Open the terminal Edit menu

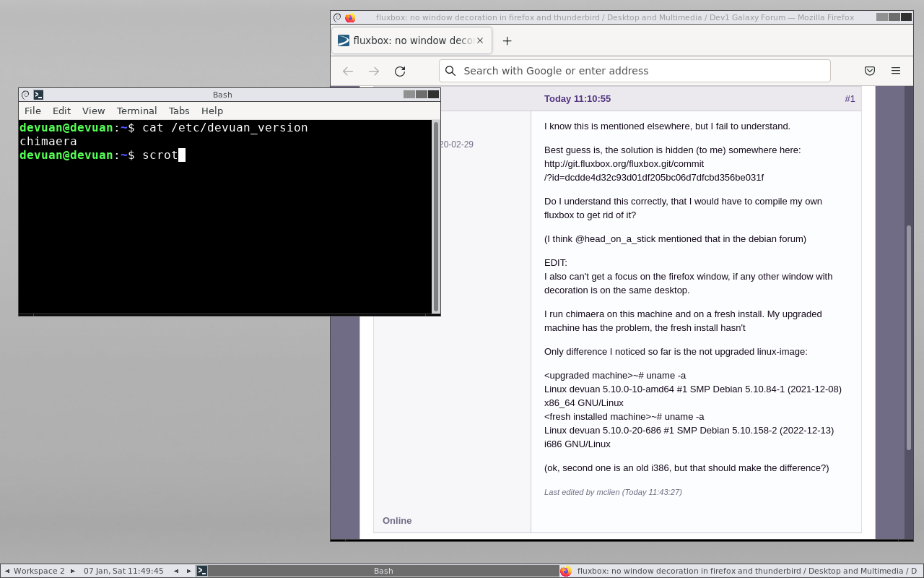tap(61, 111)
